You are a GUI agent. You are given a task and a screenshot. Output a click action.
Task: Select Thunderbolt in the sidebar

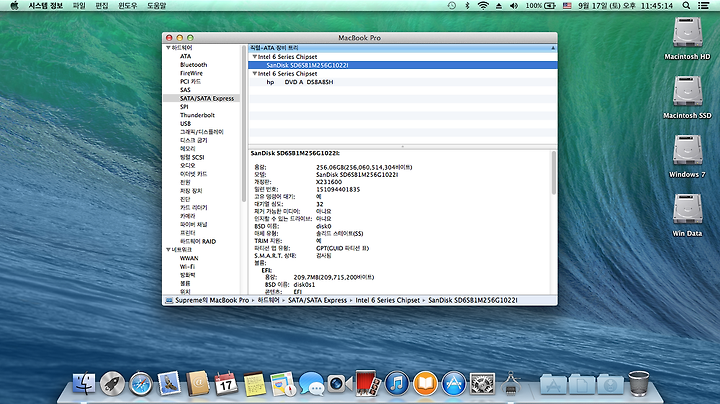[x=197, y=115]
